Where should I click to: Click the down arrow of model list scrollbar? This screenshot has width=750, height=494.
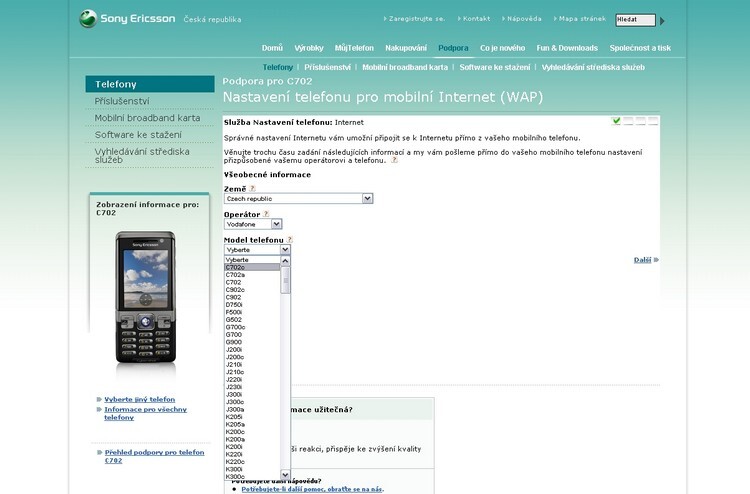[x=285, y=475]
